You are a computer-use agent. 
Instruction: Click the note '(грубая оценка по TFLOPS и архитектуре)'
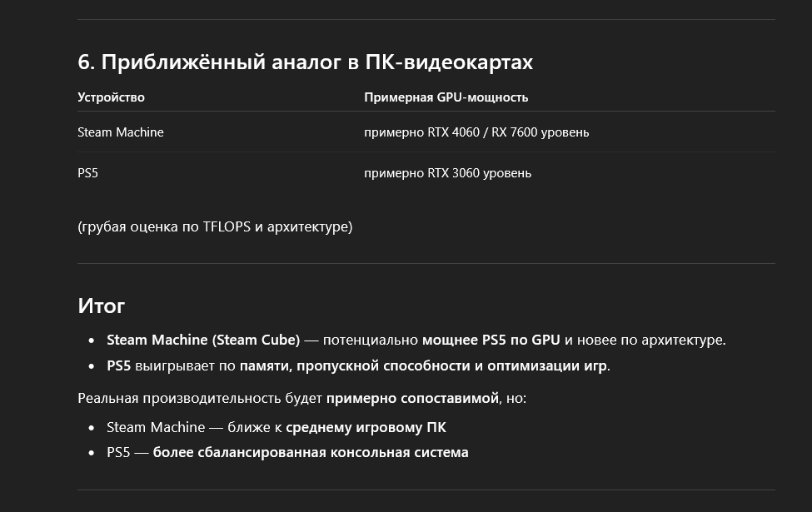click(215, 226)
